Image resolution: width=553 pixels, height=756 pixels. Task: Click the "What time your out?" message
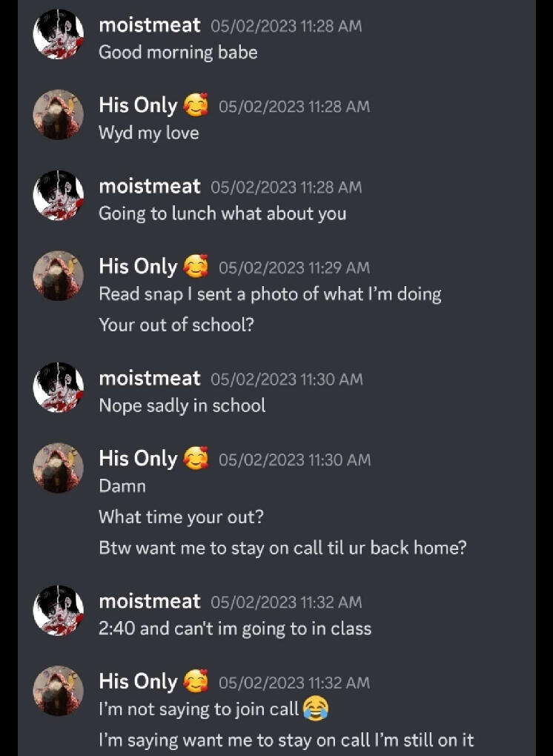[x=181, y=517]
